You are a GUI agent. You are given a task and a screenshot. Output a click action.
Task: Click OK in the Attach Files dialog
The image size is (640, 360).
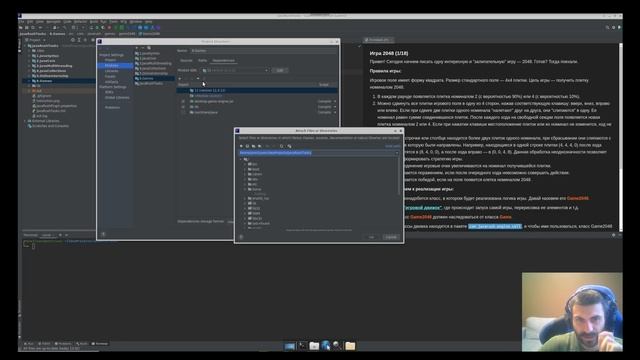[x=371, y=237]
